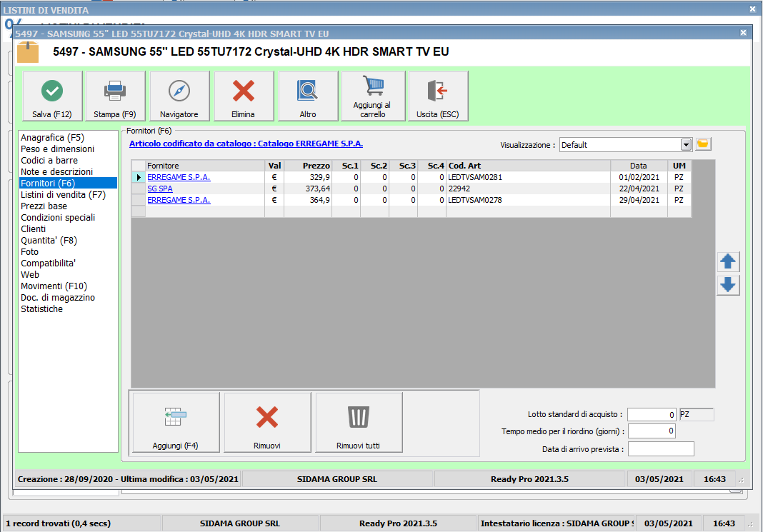Add item with Aggiungi al carrello

pos(373,96)
